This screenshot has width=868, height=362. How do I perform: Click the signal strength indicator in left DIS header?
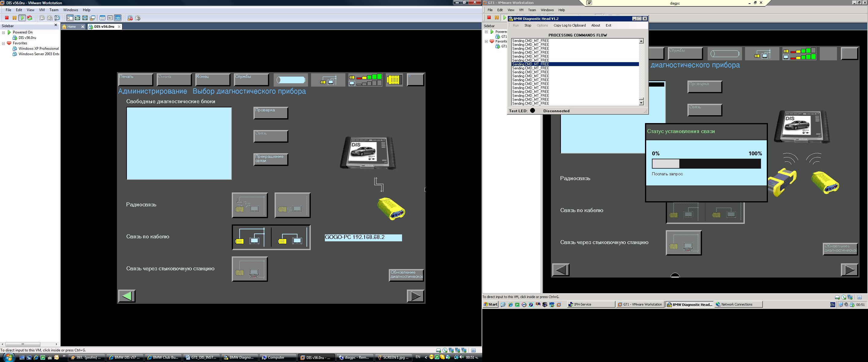(365, 80)
